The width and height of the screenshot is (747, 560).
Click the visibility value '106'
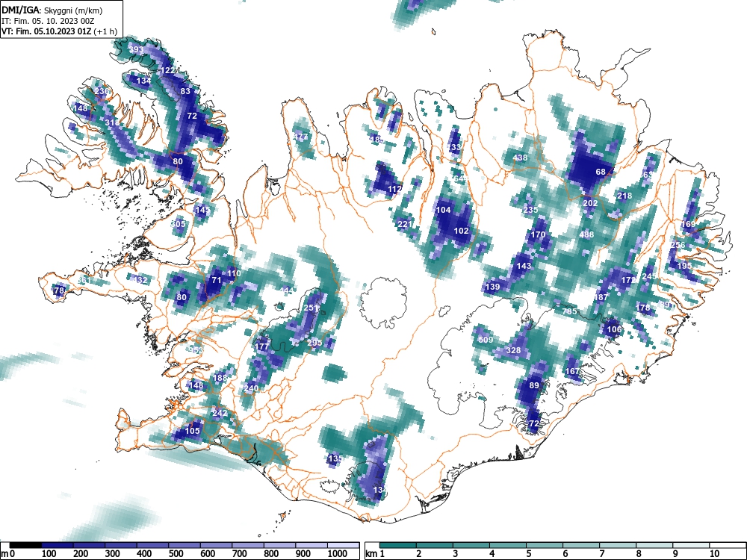(614, 329)
